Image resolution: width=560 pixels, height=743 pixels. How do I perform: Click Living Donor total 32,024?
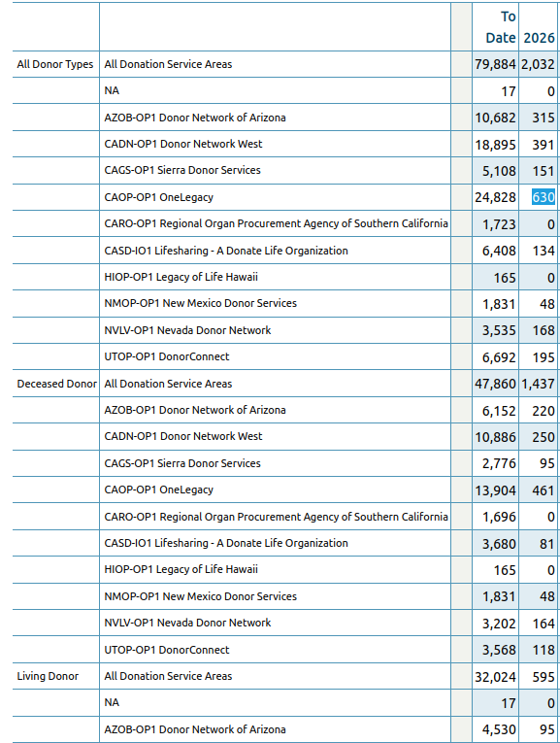point(495,677)
